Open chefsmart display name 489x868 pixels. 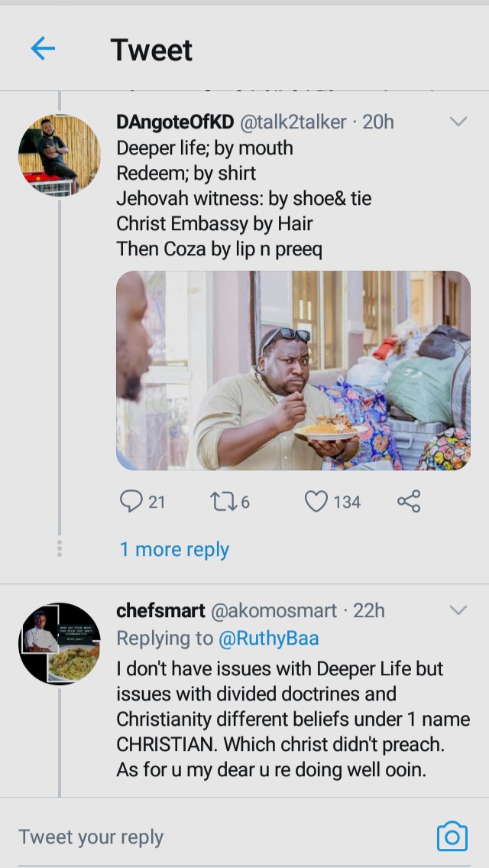(x=161, y=610)
